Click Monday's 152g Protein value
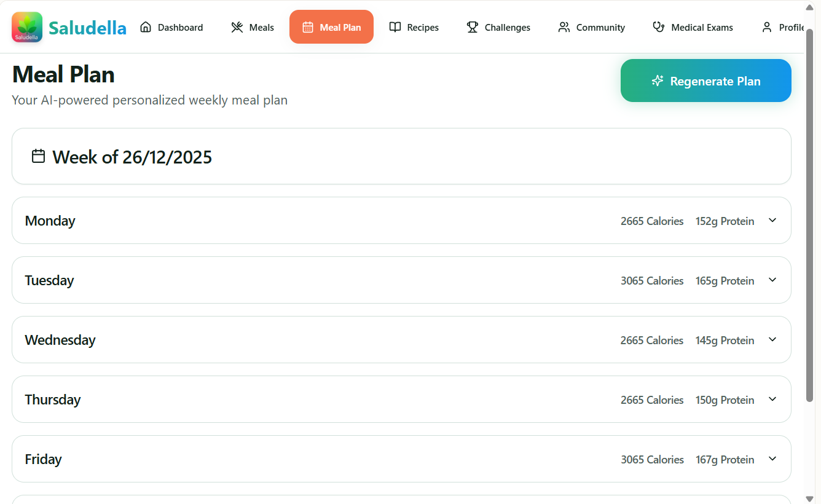Viewport: 821px width, 504px height. [725, 221]
